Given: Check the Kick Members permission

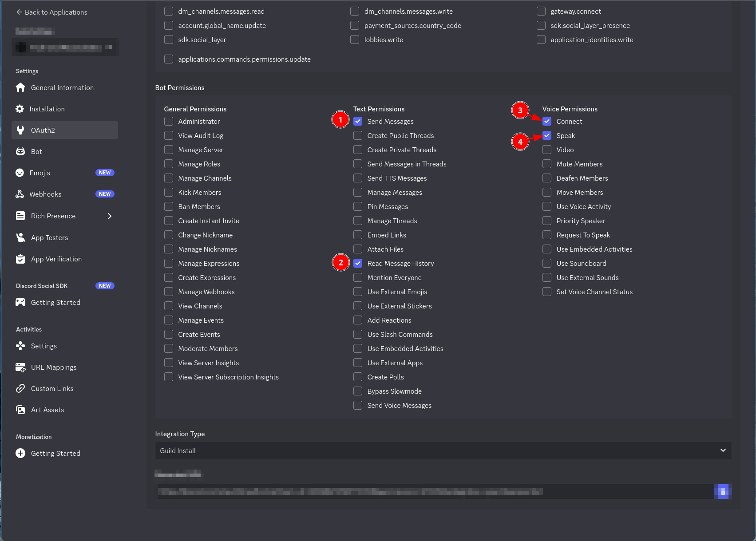Looking at the screenshot, I should coord(169,192).
